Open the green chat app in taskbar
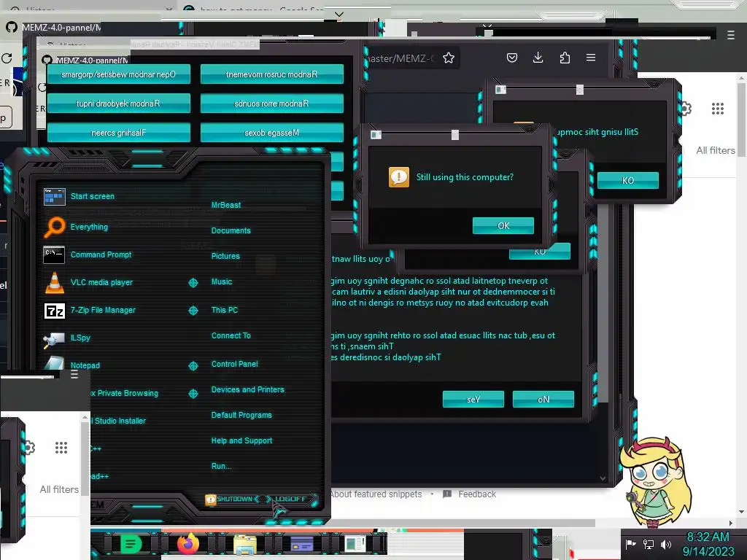This screenshot has width=747, height=560. 131,543
